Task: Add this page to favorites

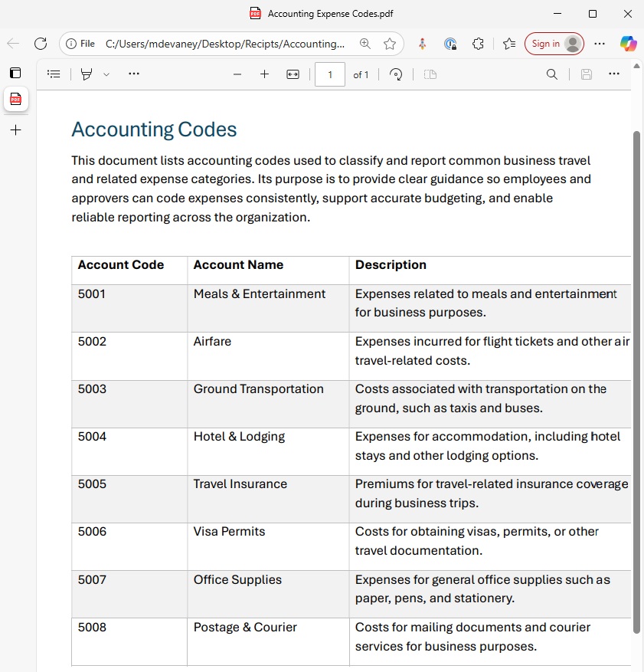Action: tap(390, 44)
